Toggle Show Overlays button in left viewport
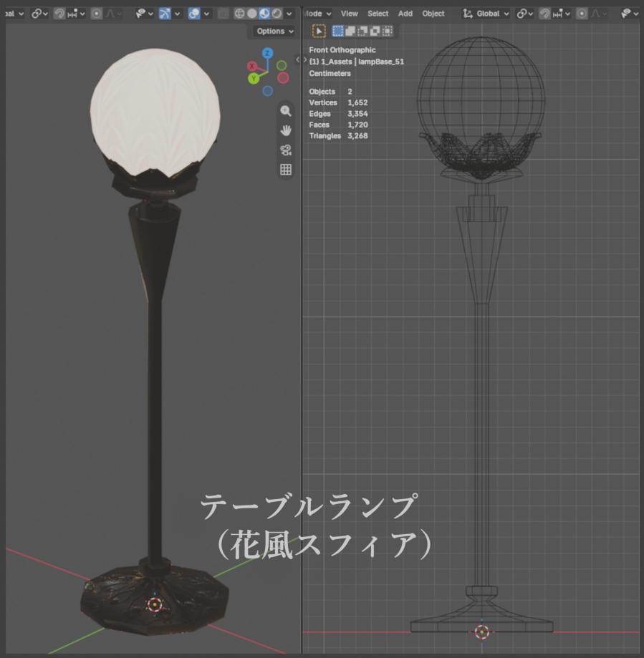 pos(194,14)
